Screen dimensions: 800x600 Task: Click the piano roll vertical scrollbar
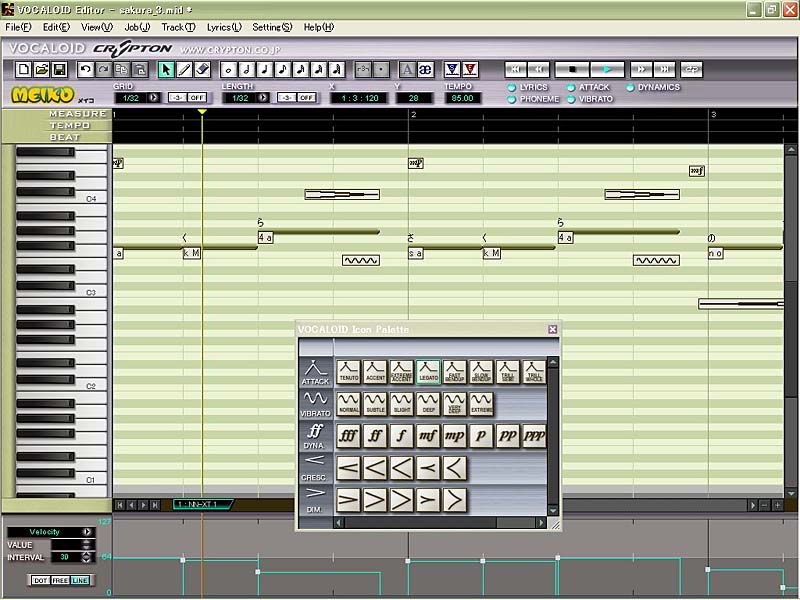tap(791, 321)
